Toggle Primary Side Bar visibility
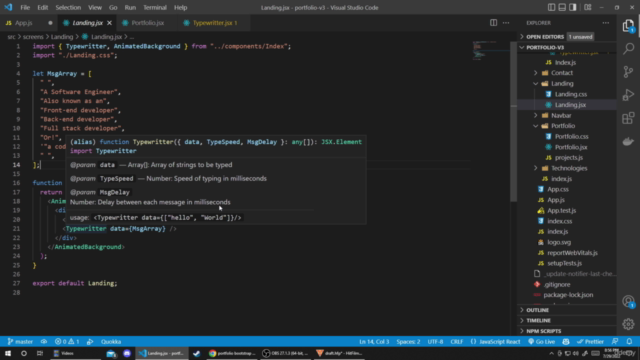Viewport: 640px width, 360px height. point(551,7)
